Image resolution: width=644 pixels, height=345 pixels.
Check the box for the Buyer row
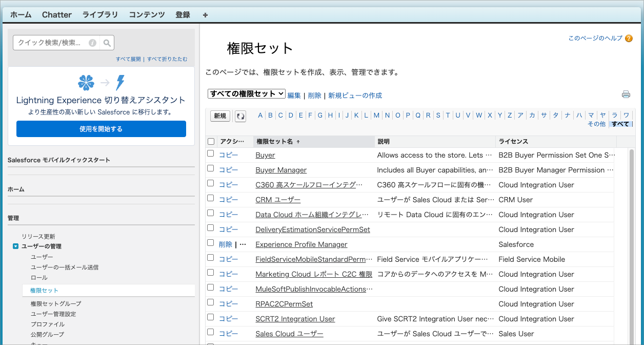coord(210,154)
